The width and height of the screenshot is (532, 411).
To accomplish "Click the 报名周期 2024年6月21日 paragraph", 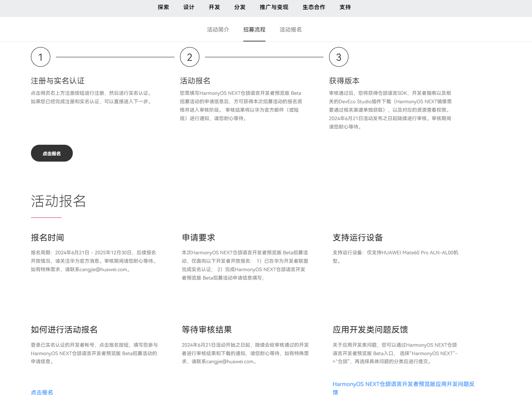I will tap(94, 261).
